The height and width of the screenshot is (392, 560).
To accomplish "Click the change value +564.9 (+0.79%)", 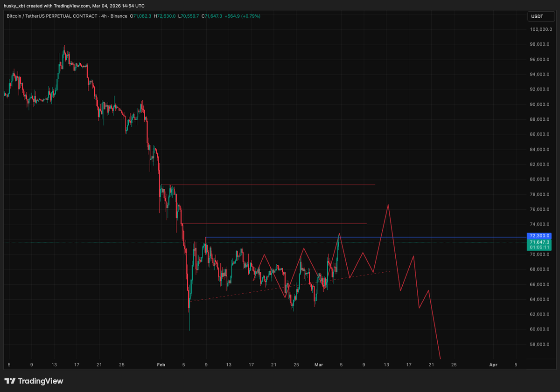I will point(242,16).
